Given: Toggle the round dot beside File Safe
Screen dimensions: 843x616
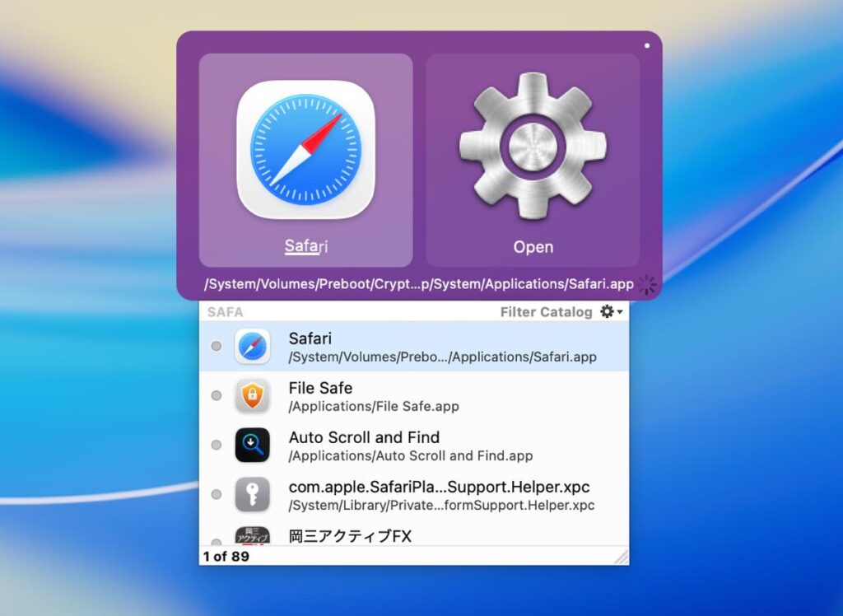Looking at the screenshot, I should [x=217, y=396].
